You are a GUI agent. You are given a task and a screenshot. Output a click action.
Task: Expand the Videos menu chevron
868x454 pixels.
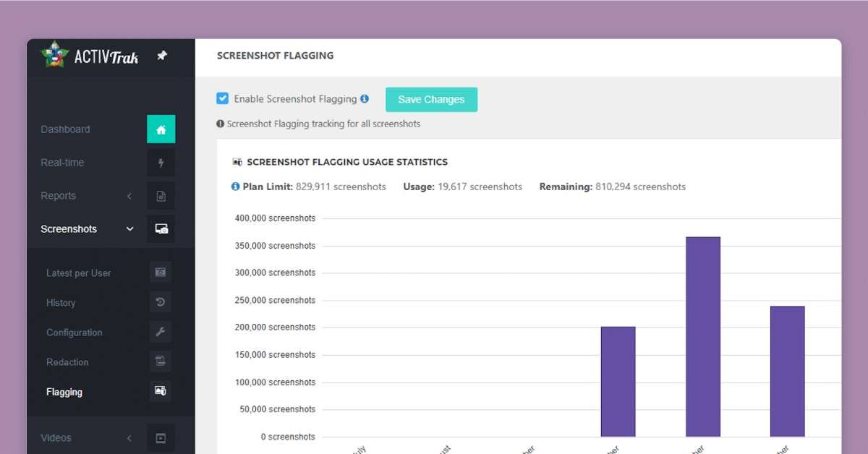coord(129,437)
